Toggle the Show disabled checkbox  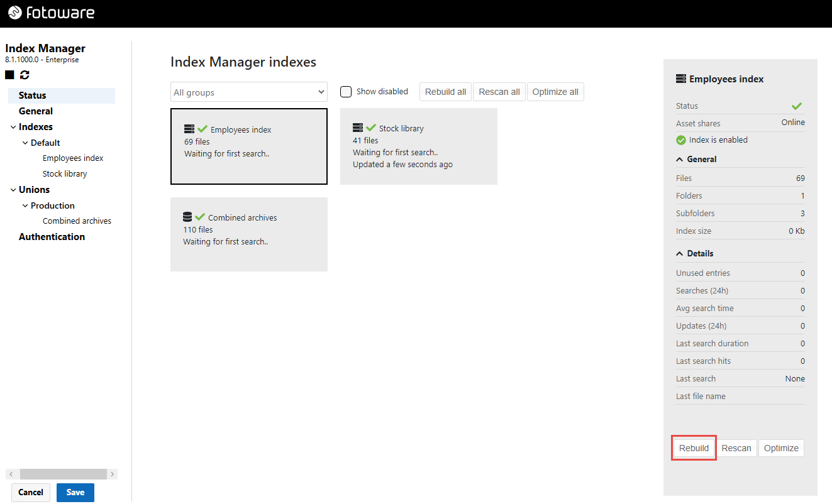346,92
